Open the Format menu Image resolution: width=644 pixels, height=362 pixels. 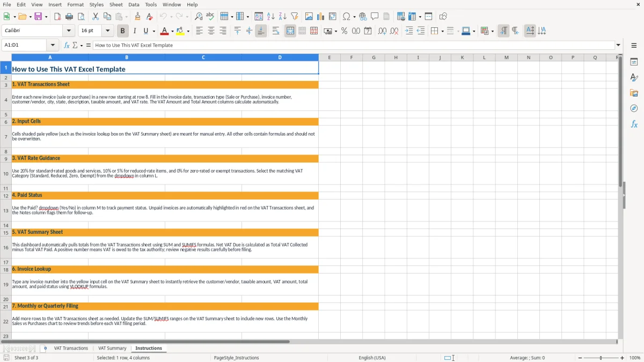(75, 4)
